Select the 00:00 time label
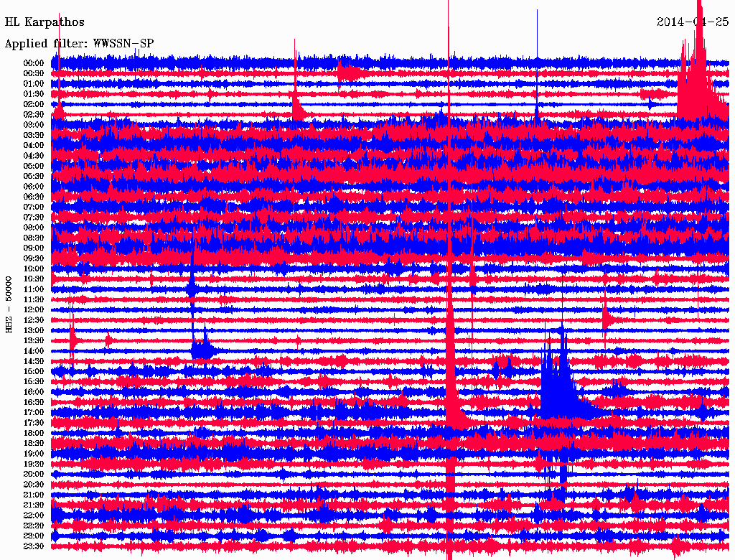The image size is (735, 560). click(34, 63)
